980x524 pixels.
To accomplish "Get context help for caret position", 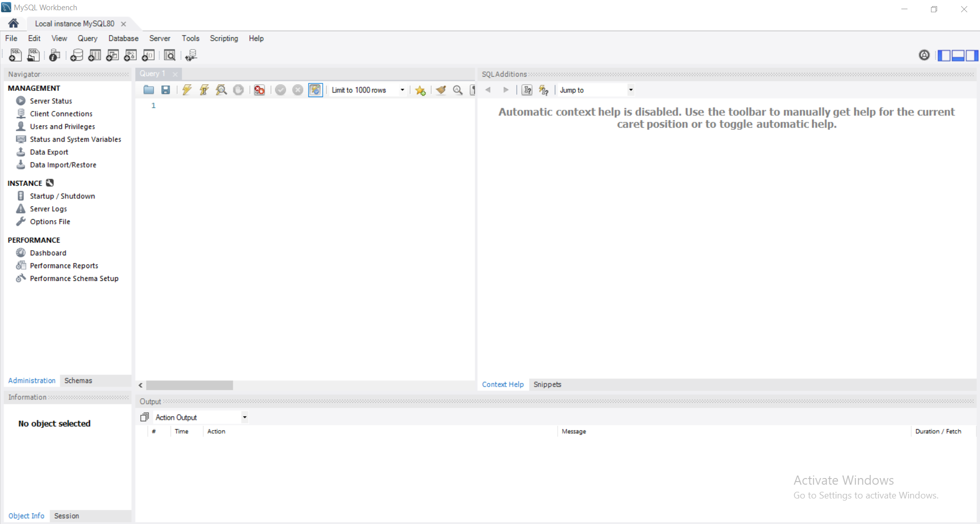I will [527, 90].
